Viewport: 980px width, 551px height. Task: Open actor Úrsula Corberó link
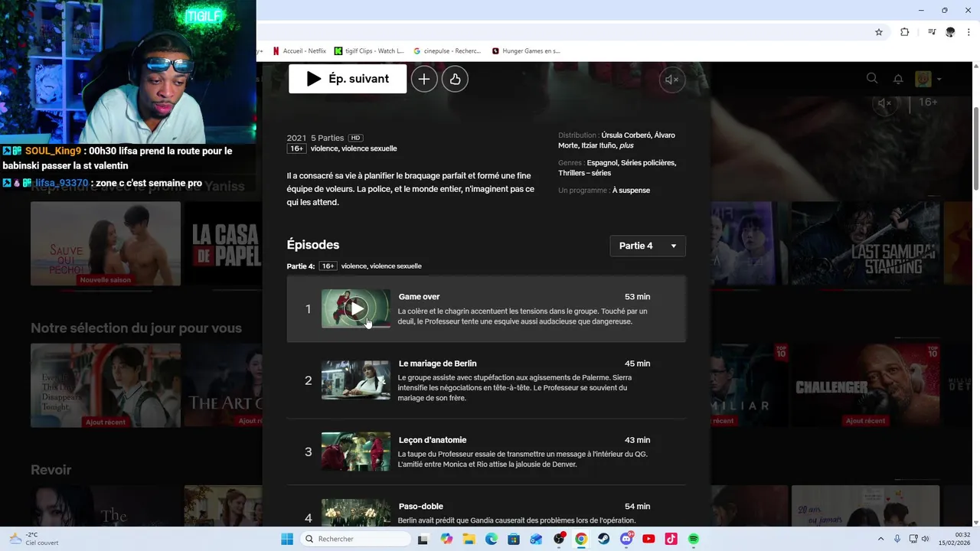click(626, 135)
